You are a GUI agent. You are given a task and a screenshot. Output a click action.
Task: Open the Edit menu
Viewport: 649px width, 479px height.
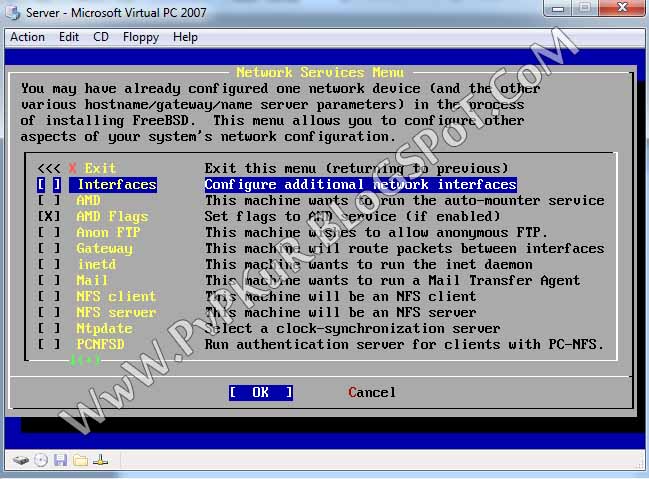click(69, 37)
